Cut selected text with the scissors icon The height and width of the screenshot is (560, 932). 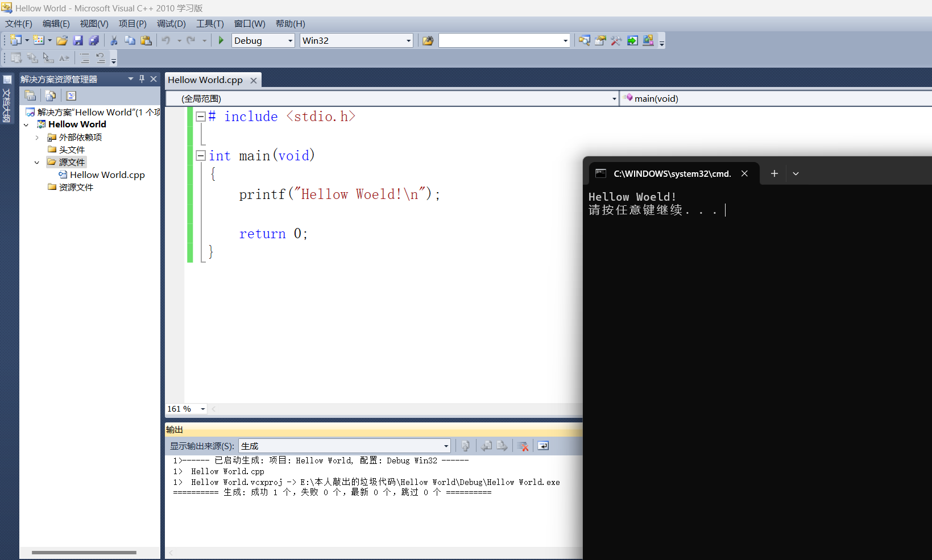113,40
